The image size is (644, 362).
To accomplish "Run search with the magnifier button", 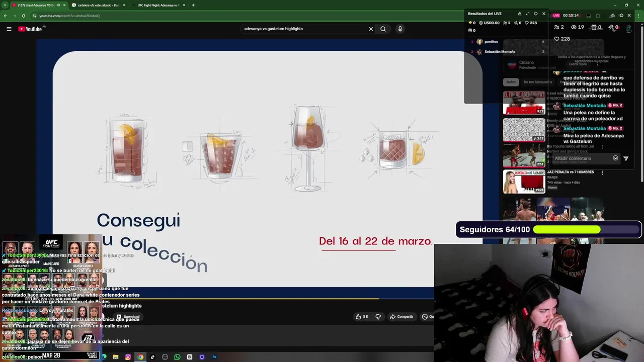I will click(x=383, y=29).
